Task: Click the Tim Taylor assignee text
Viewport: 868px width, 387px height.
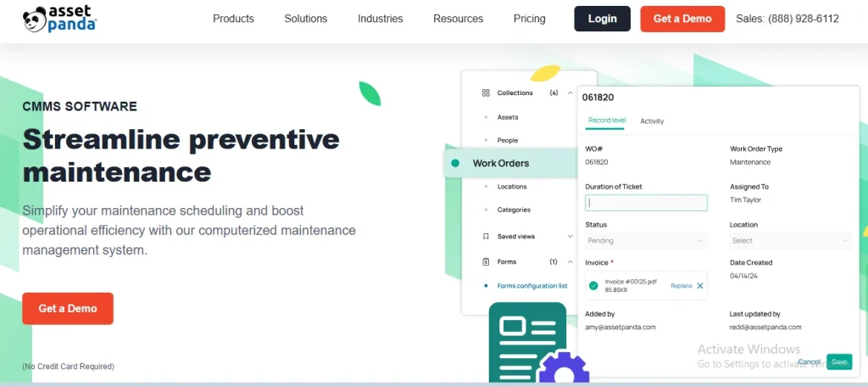Action: (x=745, y=199)
